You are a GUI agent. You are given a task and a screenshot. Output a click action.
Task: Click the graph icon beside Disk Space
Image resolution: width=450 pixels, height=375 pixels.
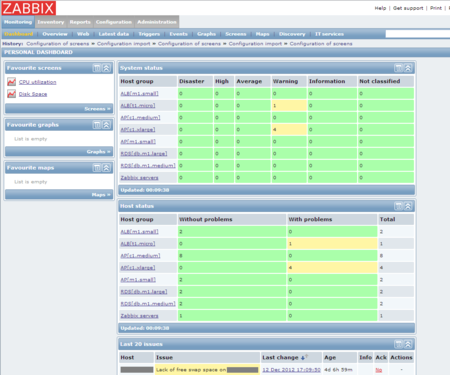pyautogui.click(x=12, y=94)
